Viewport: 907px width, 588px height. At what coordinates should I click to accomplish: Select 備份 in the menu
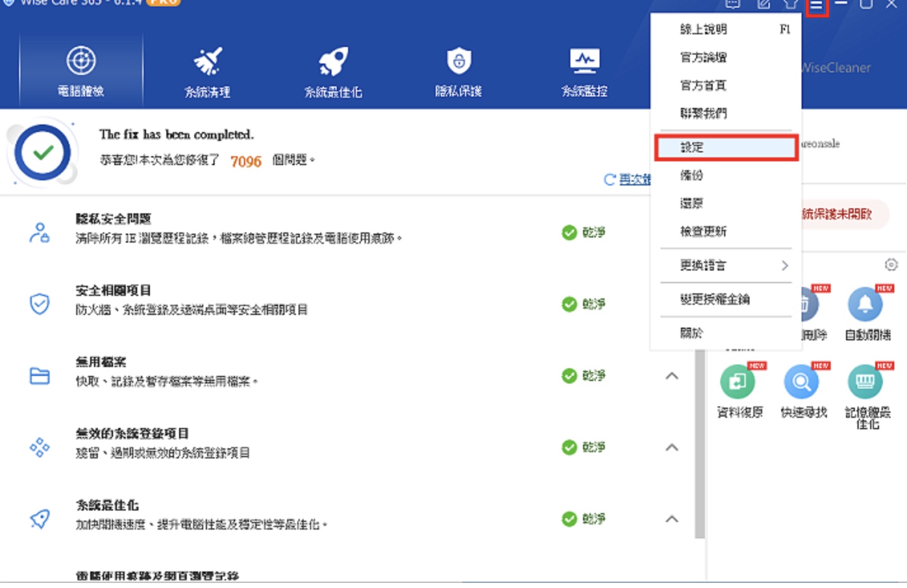(726, 175)
